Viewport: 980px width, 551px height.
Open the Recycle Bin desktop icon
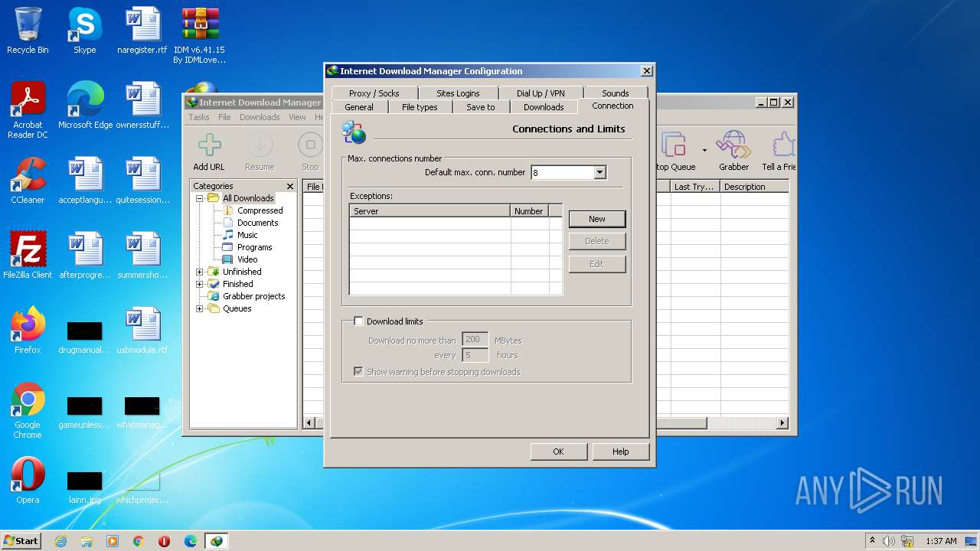pos(28,31)
